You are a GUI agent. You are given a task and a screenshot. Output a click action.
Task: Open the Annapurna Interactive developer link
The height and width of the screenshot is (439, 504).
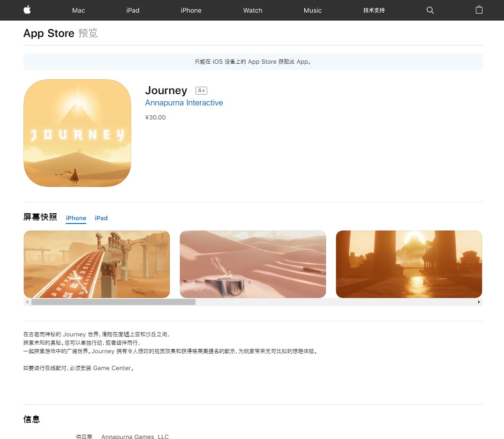point(184,103)
